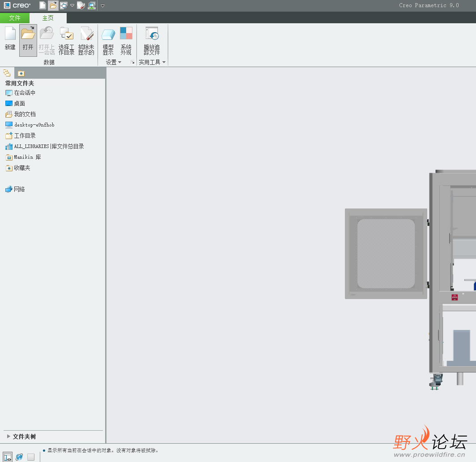Select desktop-e9nfhob in common folders
Viewport: 476px width, 462px height.
tap(30, 125)
